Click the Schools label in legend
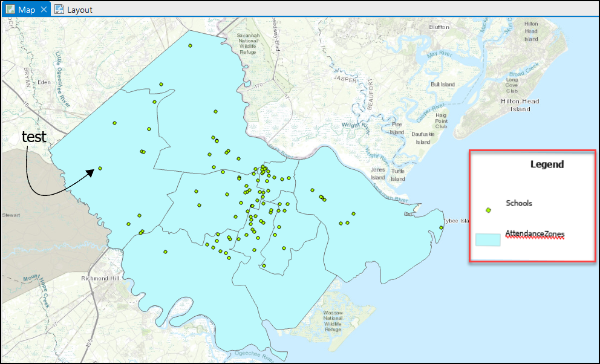This screenshot has width=600, height=364. 519,203
